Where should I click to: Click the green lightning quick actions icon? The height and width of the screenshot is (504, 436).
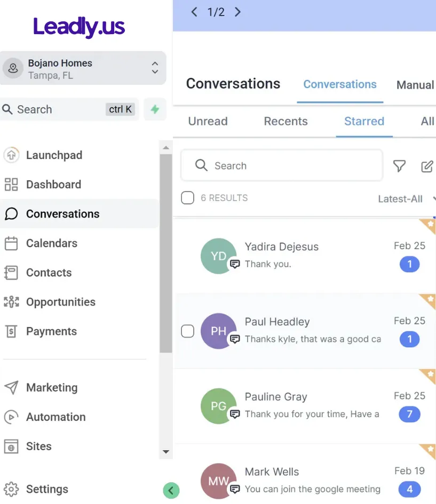pos(155,109)
